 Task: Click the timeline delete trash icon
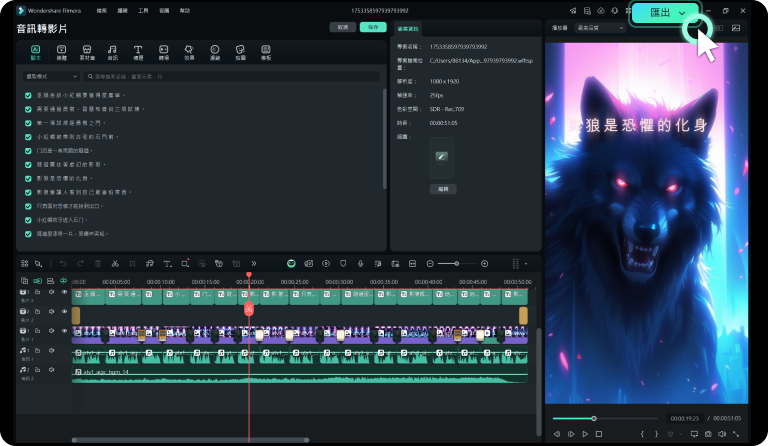(x=97, y=264)
